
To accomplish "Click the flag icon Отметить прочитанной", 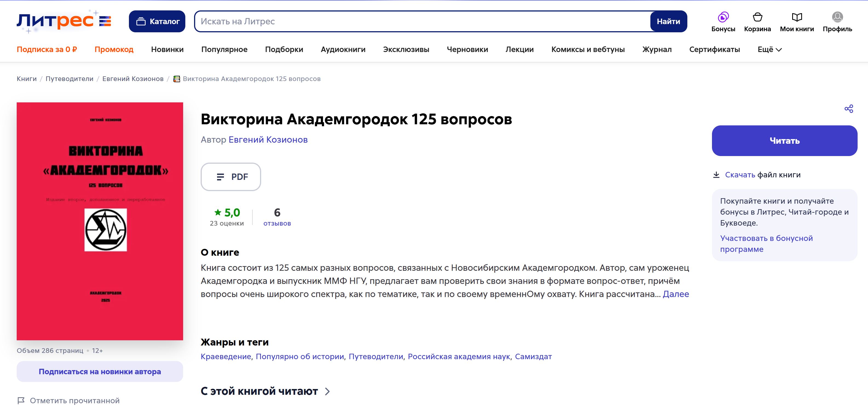I will (21, 401).
